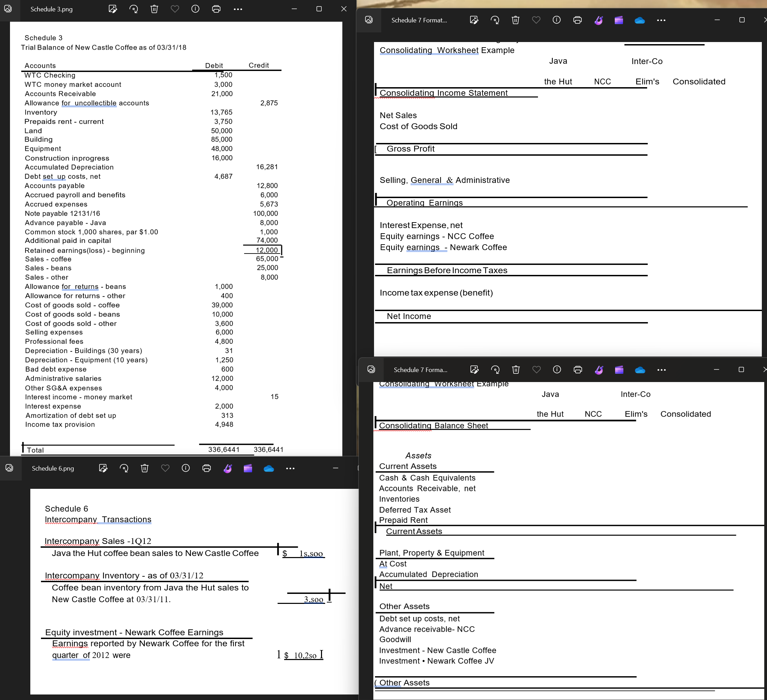Click Photos app icon in lower Schedule 7 window
The width and height of the screenshot is (767, 700).
coord(371,370)
